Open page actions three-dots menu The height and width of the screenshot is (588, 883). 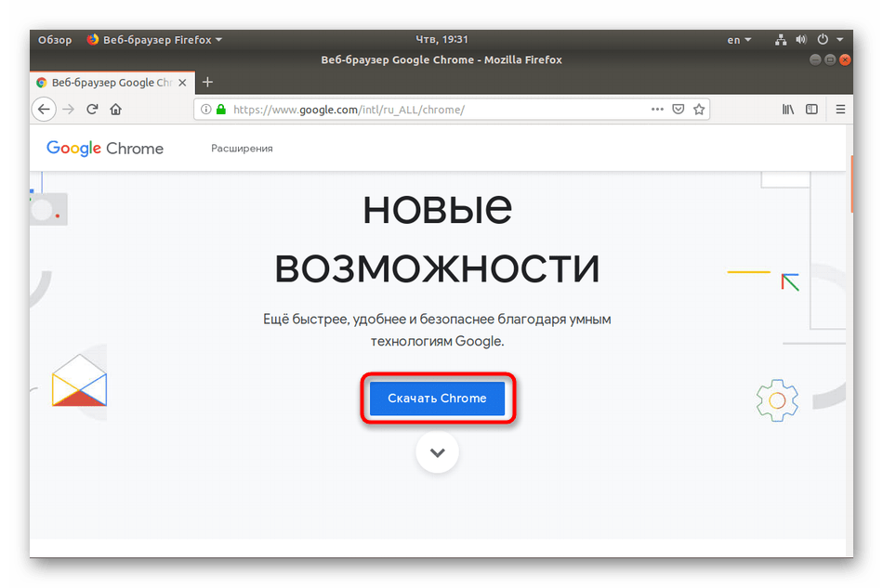(x=657, y=110)
